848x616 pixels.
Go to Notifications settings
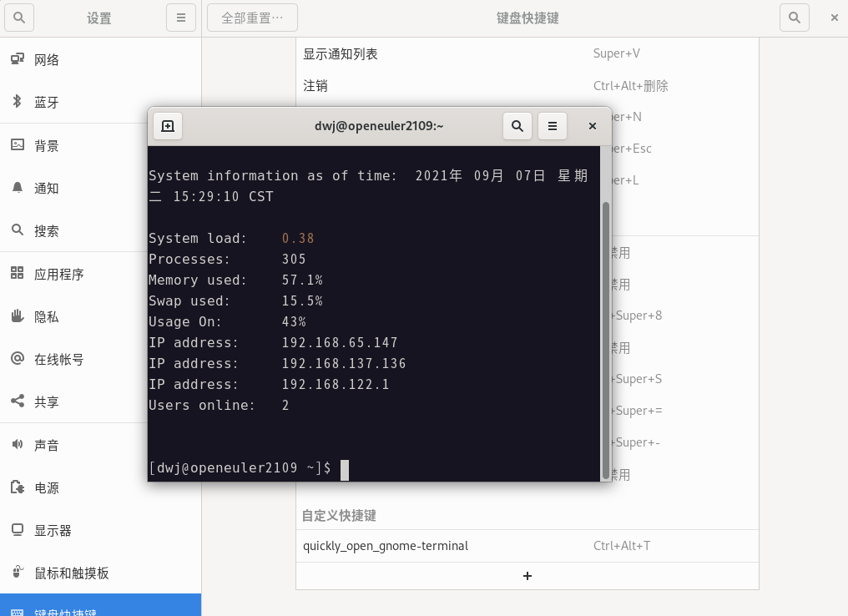(47, 188)
